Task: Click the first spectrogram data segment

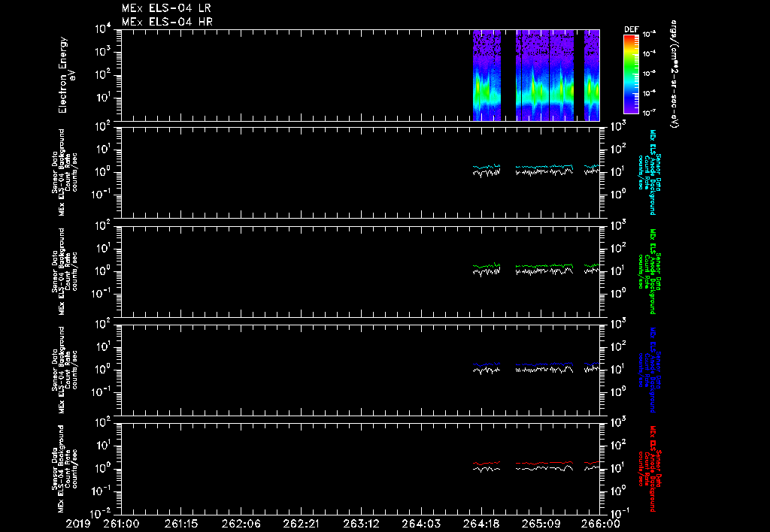Action: pos(487,75)
